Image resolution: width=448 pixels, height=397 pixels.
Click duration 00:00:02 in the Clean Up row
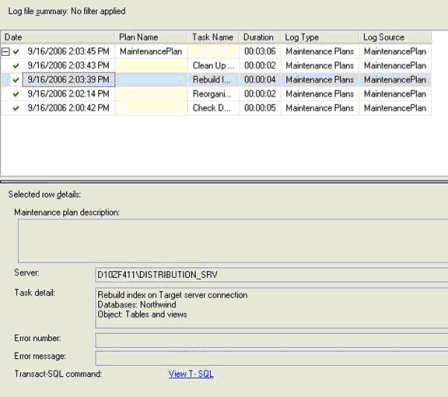[260, 65]
